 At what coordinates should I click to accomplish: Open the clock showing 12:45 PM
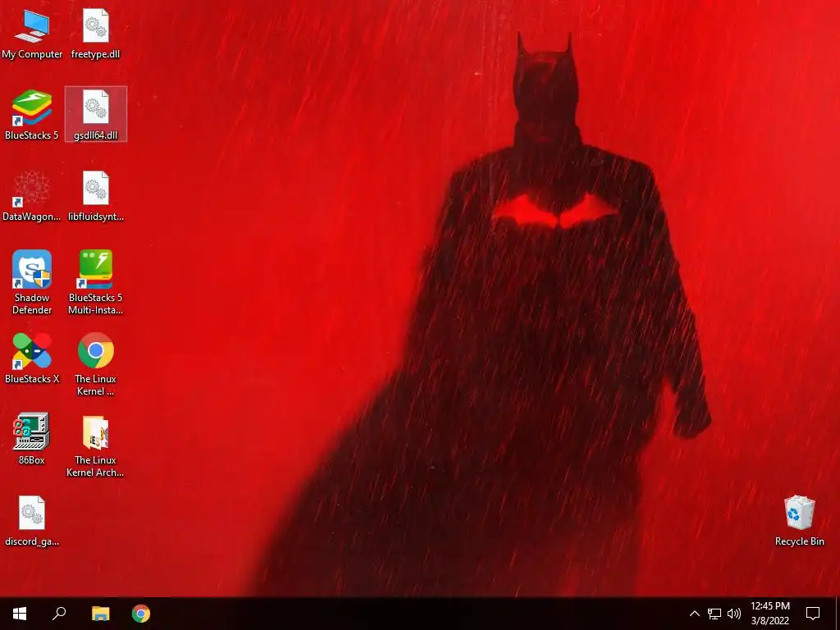coord(769,614)
